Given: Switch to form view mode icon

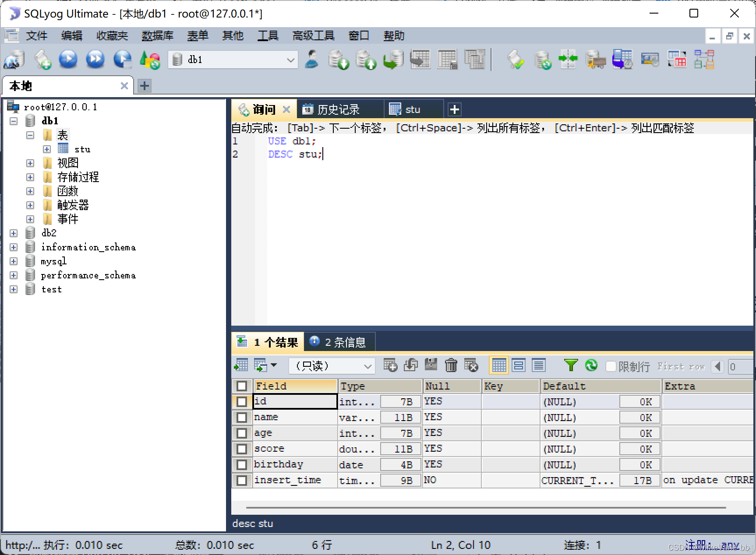Looking at the screenshot, I should 519,365.
